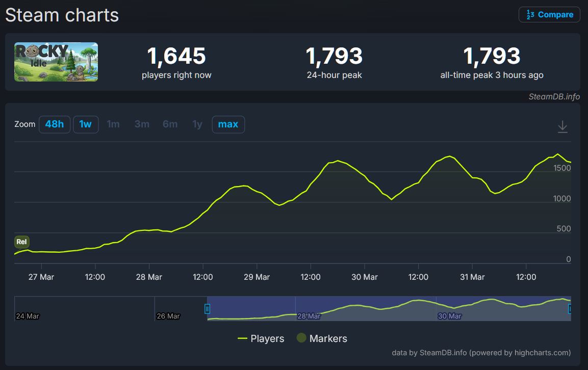The height and width of the screenshot is (370, 588).
Task: Click the Rel release marker
Action: click(x=22, y=242)
